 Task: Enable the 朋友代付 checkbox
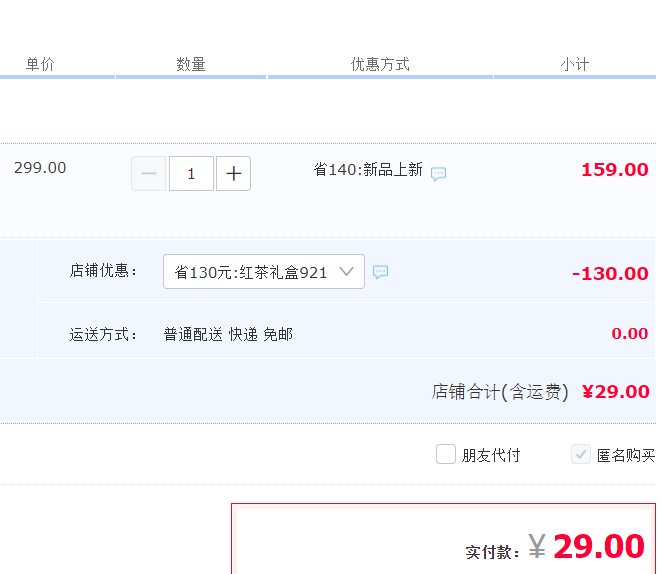coord(446,454)
